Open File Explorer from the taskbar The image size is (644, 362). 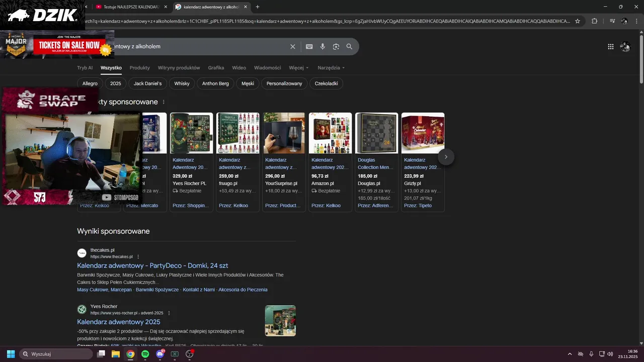pyautogui.click(x=116, y=354)
